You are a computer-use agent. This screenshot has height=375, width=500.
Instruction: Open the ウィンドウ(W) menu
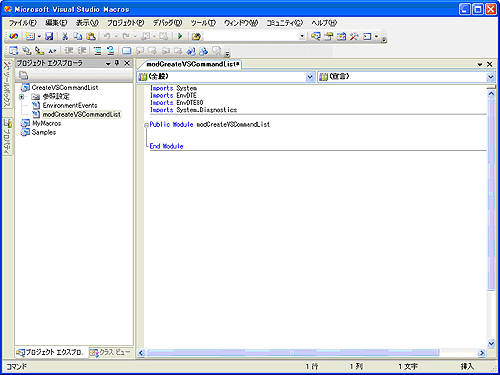[241, 23]
